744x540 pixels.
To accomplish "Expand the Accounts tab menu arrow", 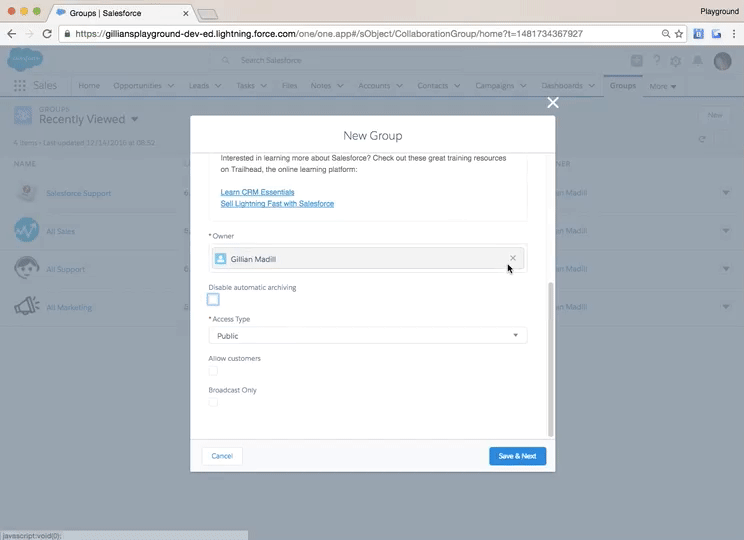I will coord(400,86).
